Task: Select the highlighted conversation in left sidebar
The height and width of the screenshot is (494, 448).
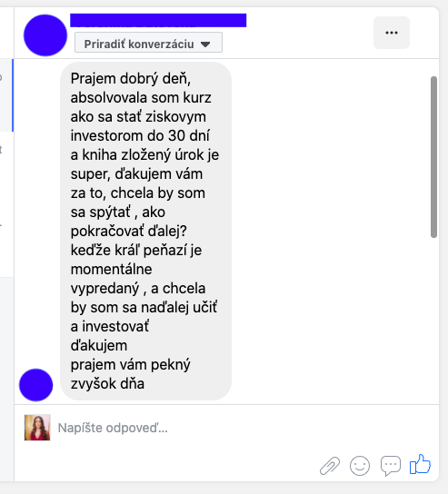Action: pos(6,95)
